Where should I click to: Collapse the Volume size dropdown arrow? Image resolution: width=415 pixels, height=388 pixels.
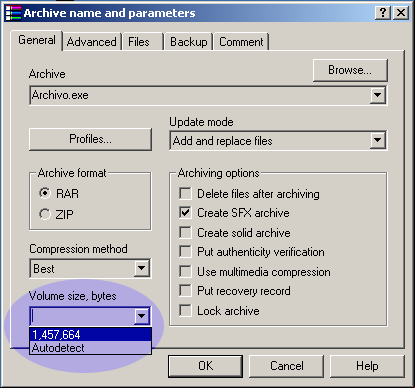pos(142,316)
